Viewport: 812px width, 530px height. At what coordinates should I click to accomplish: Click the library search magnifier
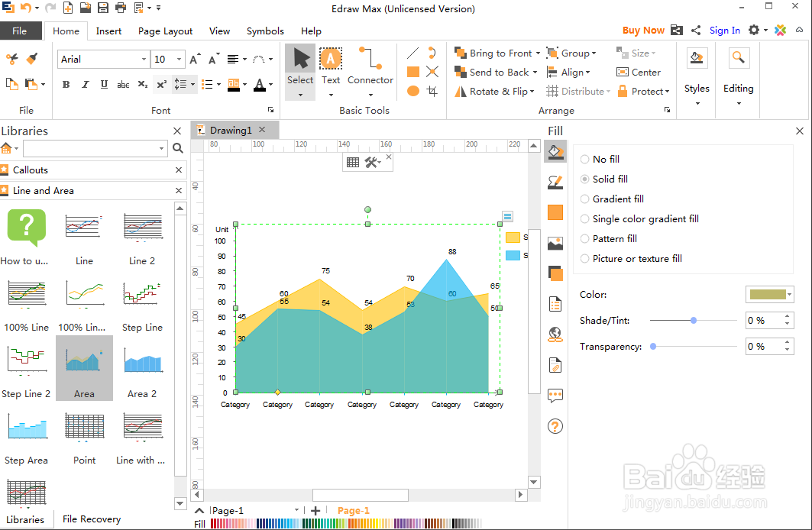[x=178, y=149]
